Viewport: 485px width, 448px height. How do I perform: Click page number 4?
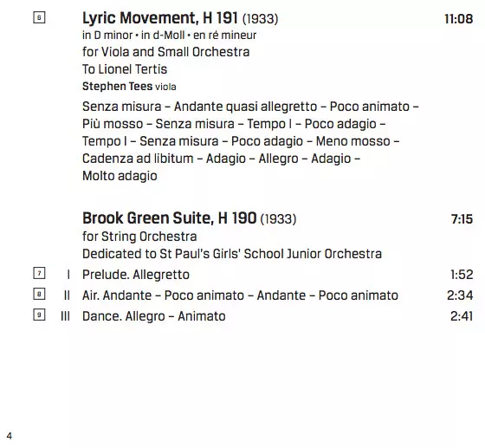coord(10,436)
